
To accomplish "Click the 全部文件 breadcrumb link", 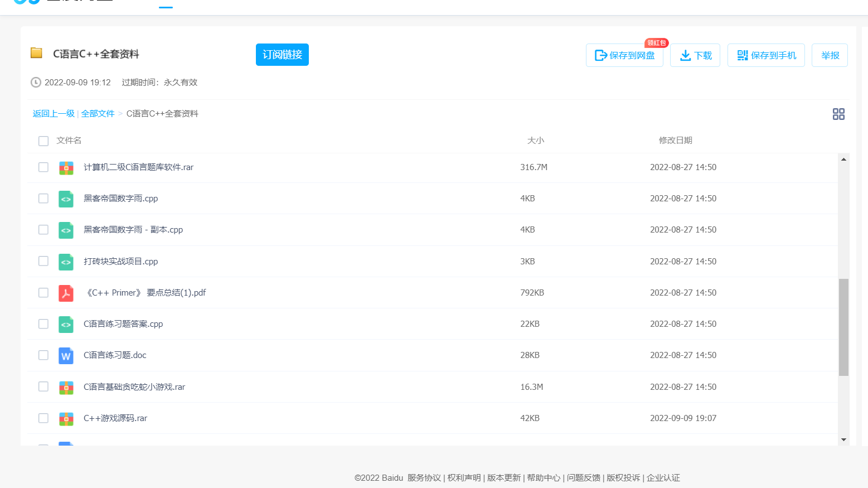I will pos(98,114).
